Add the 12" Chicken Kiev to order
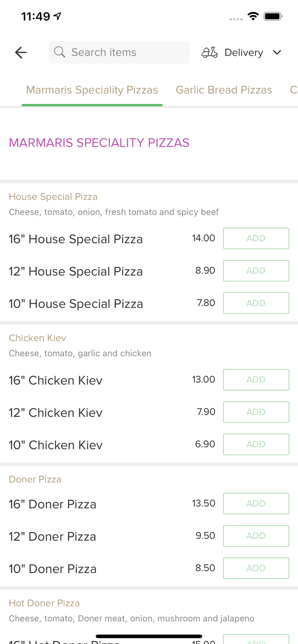298x644 pixels. pos(256,412)
